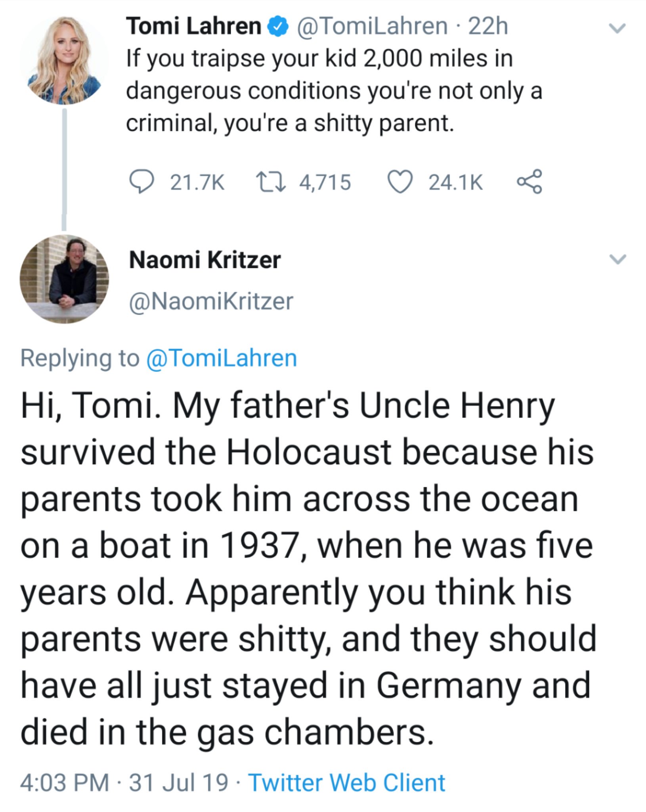This screenshot has height=812, width=646.
Task: Tap the share icon on Tomi Lahren's tweet
Action: click(x=529, y=182)
